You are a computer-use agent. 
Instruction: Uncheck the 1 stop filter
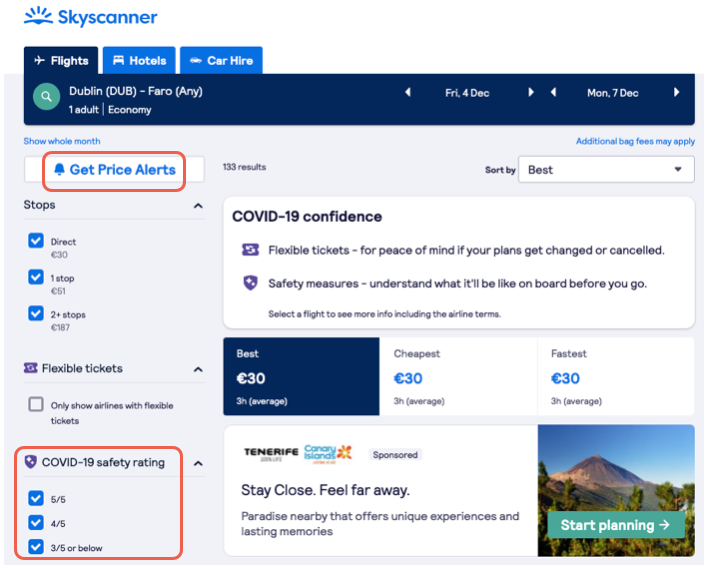coord(36,277)
